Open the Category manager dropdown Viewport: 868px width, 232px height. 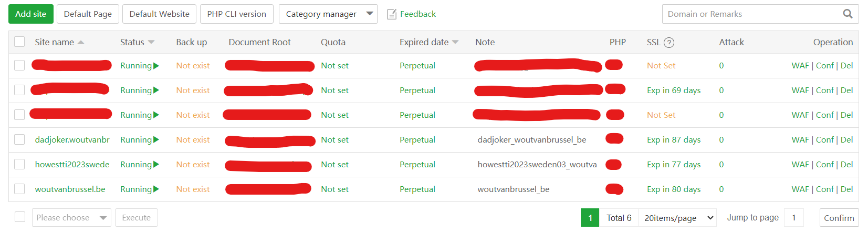point(328,14)
